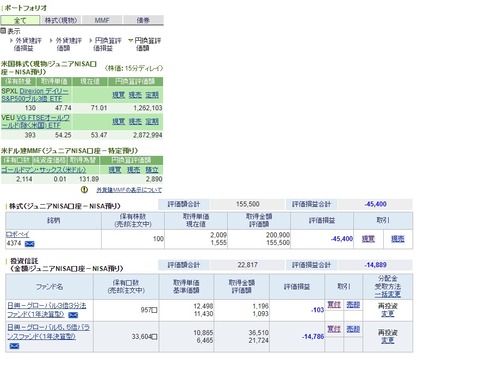Screen dimensions: 480x366
Task: Click 売却 for 3倍3分法ファンド
Action: click(x=353, y=305)
